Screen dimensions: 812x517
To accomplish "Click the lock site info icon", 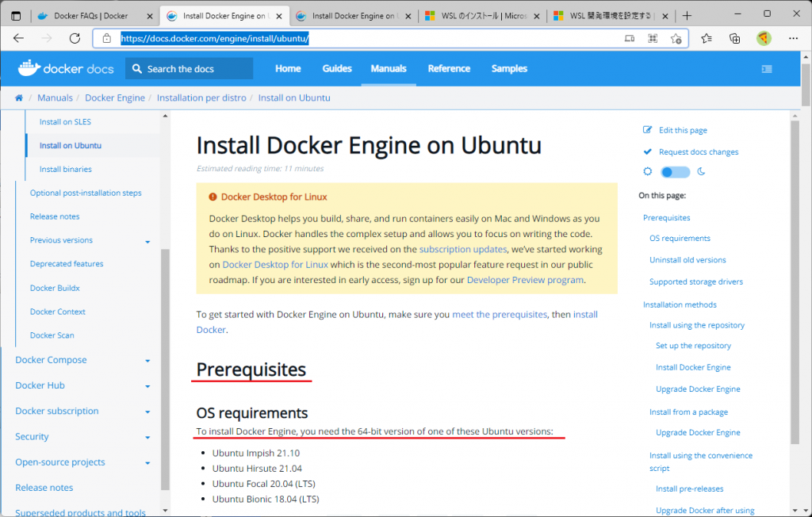I will (x=107, y=38).
